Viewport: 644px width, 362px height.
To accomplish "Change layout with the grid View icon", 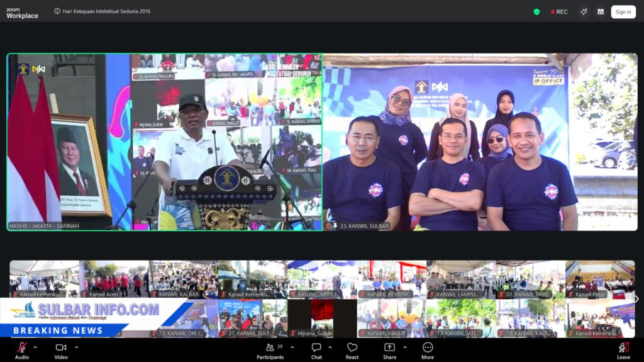I will tap(601, 11).
